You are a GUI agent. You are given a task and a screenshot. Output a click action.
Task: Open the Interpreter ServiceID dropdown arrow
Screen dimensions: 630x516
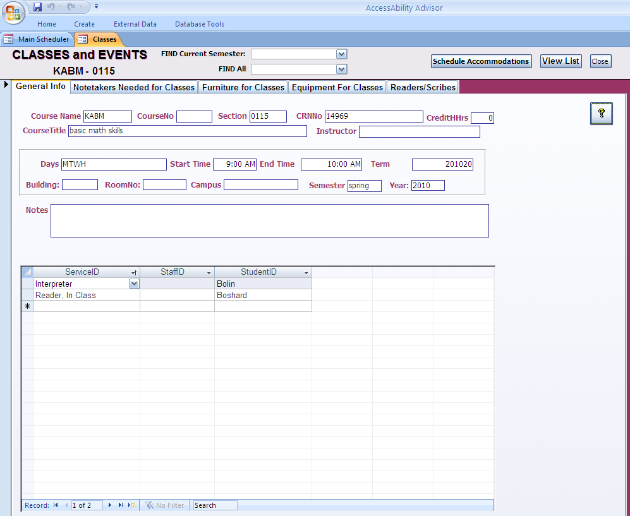134,284
